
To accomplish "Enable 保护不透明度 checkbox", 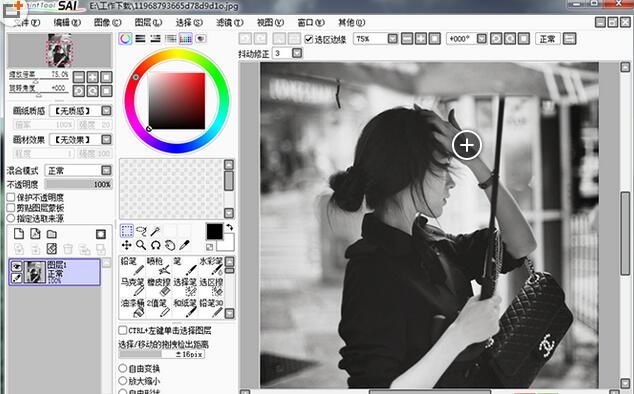I will (11, 197).
